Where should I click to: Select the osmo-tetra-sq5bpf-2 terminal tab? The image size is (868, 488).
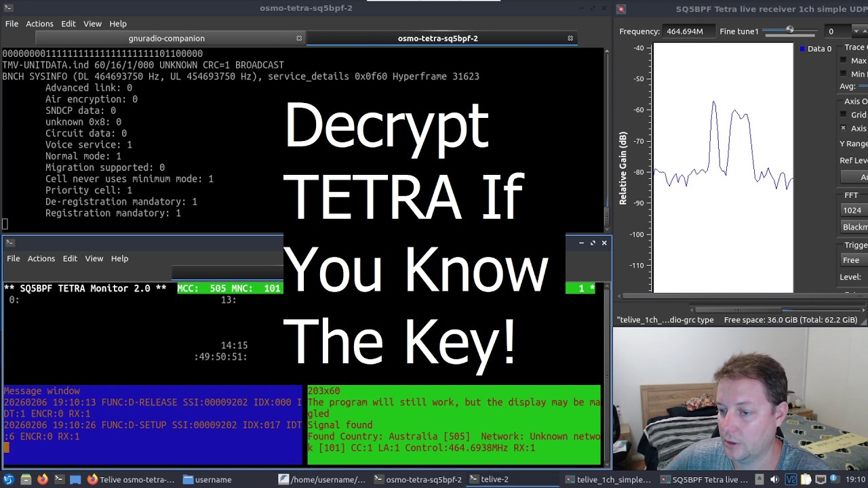[x=437, y=39]
